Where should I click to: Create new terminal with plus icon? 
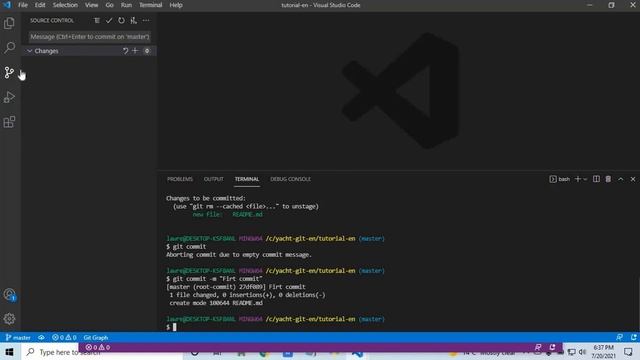(x=578, y=179)
